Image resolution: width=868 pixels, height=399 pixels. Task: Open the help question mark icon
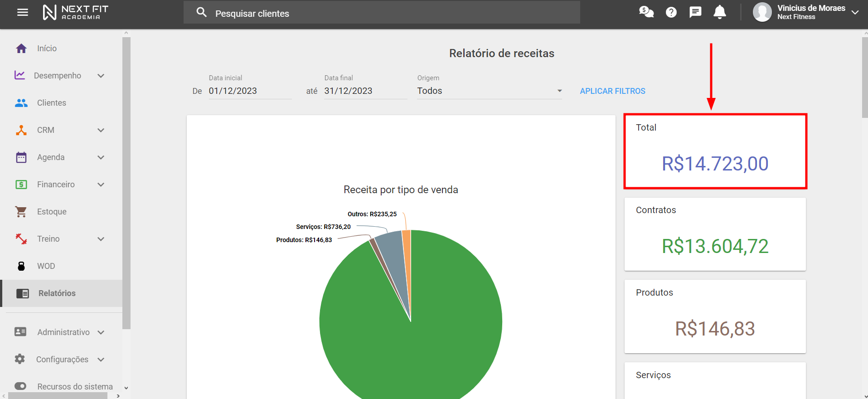(671, 12)
